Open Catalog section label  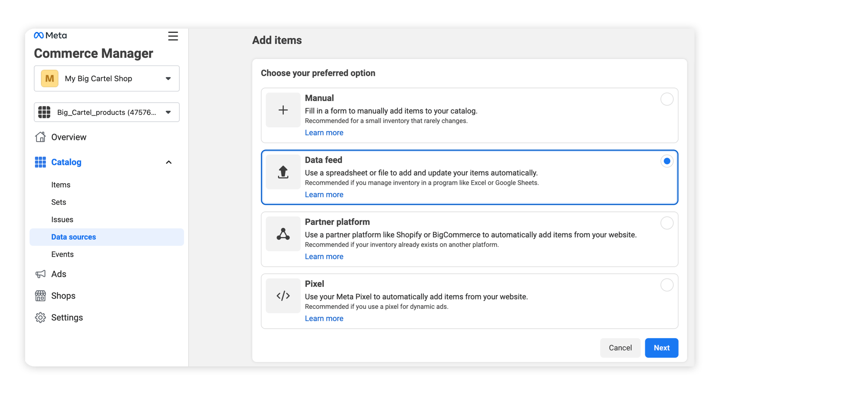pos(66,162)
